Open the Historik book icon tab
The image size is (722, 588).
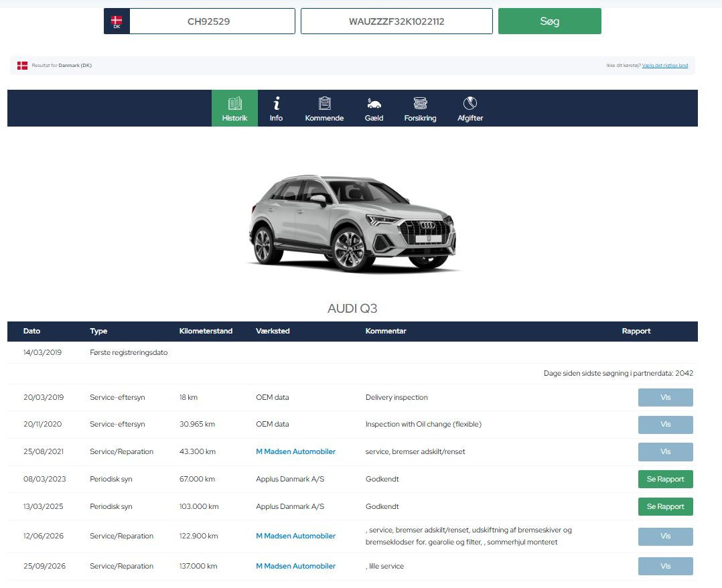coord(234,108)
